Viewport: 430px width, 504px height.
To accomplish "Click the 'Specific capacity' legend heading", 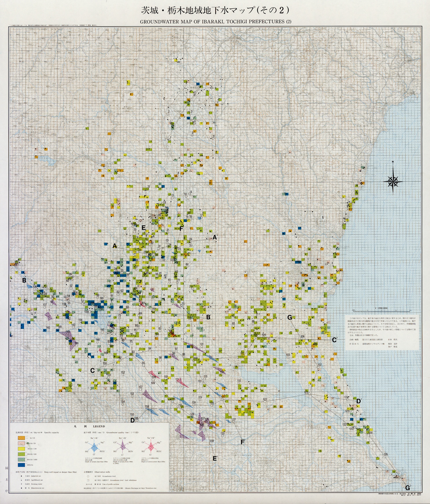I will [52, 433].
